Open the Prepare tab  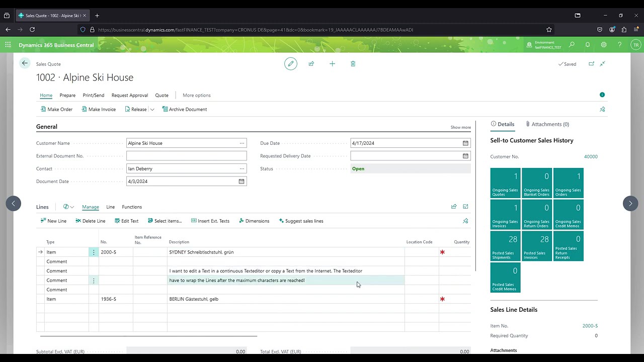67,95
